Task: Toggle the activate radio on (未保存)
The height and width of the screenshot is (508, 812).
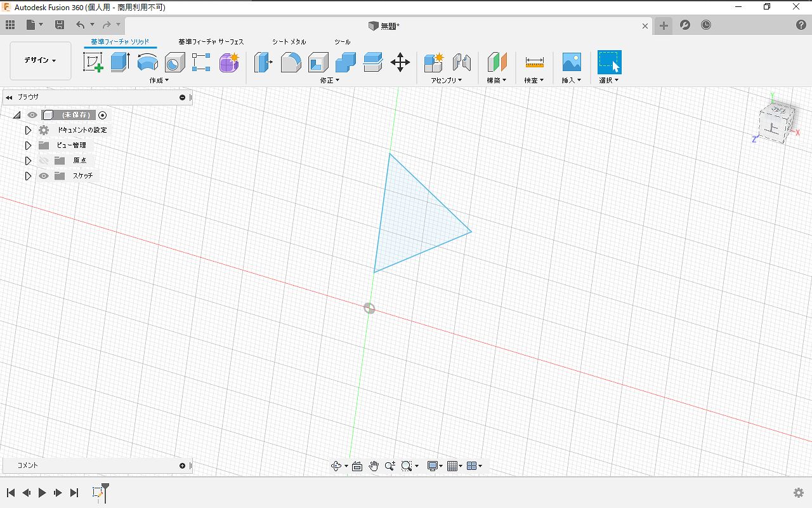Action: [x=103, y=115]
